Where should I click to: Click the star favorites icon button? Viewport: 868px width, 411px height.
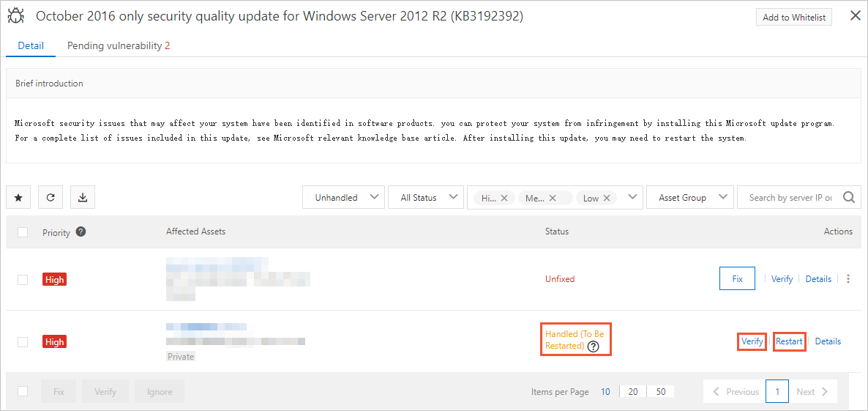coord(18,197)
